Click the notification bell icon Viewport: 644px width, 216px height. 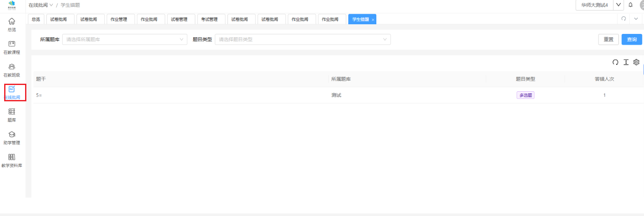click(x=631, y=5)
